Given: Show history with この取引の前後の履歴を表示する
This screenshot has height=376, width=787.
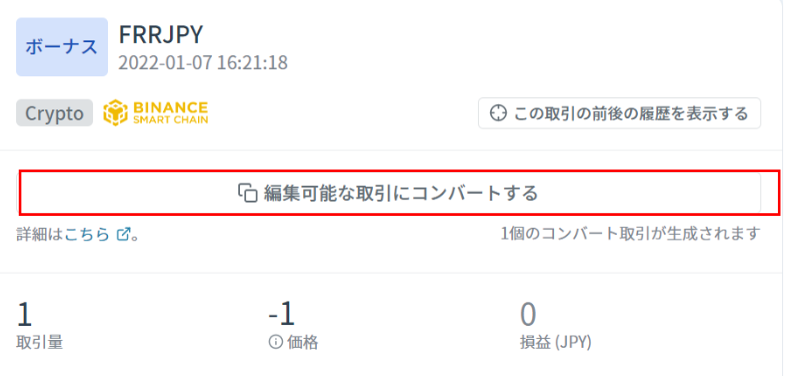Looking at the screenshot, I should (x=619, y=113).
